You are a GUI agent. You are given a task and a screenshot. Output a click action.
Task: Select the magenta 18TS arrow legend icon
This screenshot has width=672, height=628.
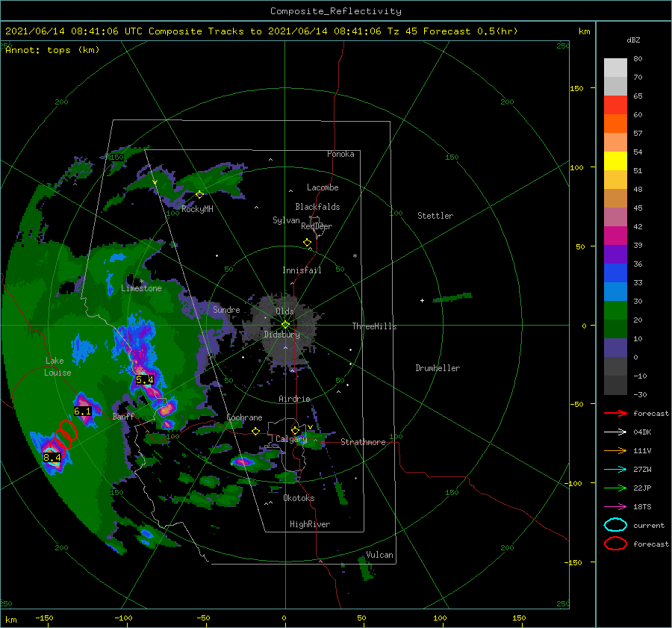(x=615, y=507)
